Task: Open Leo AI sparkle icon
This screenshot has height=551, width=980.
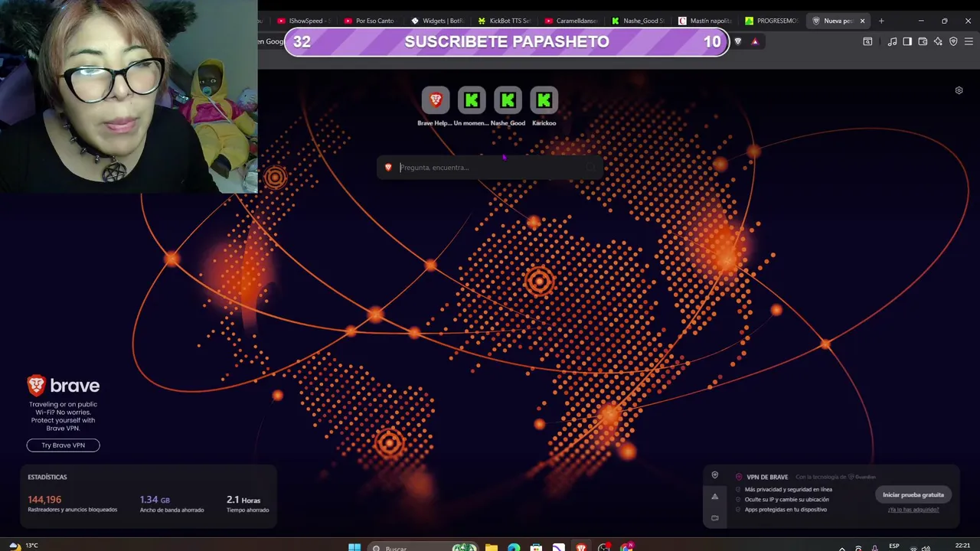Action: pos(938,41)
